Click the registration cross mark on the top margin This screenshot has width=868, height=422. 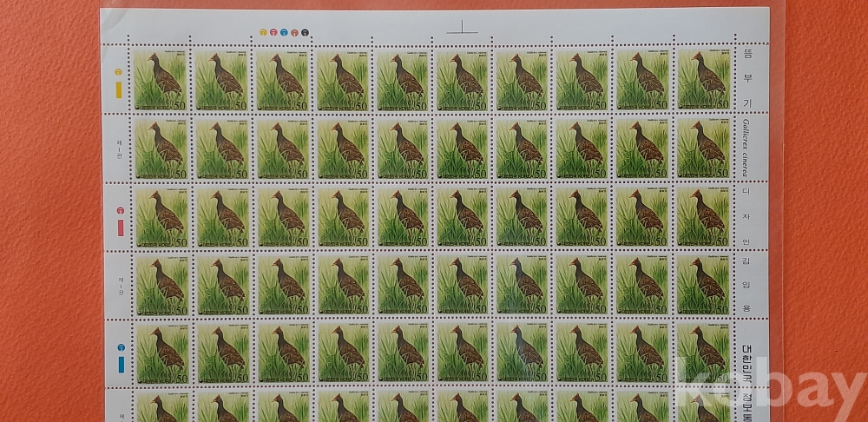463,27
